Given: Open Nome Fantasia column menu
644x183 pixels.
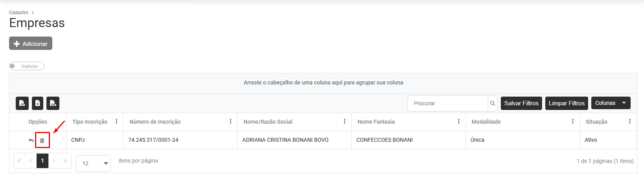Looking at the screenshot, I should pyautogui.click(x=459, y=122).
